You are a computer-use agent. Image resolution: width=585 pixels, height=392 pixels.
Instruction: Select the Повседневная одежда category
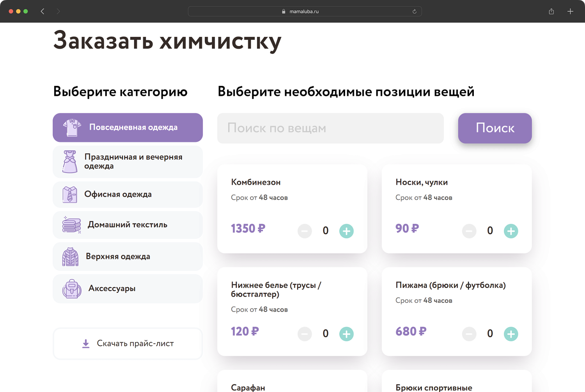click(128, 127)
